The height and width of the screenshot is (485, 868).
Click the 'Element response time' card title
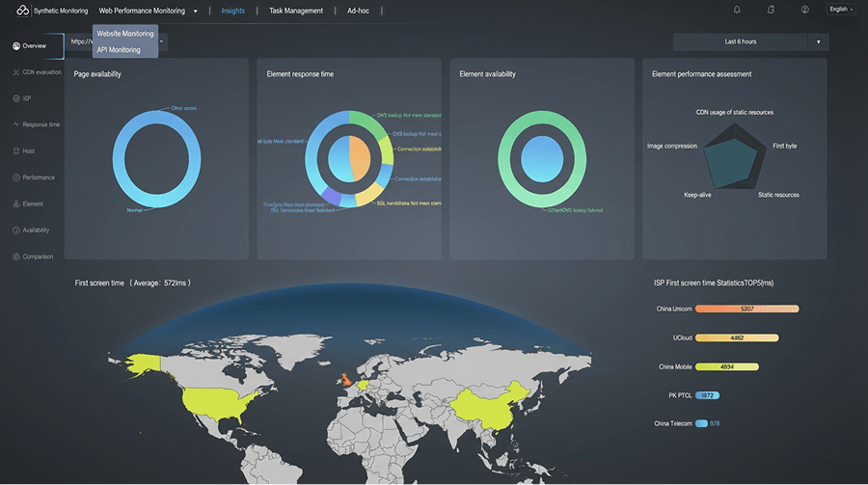[x=300, y=74]
